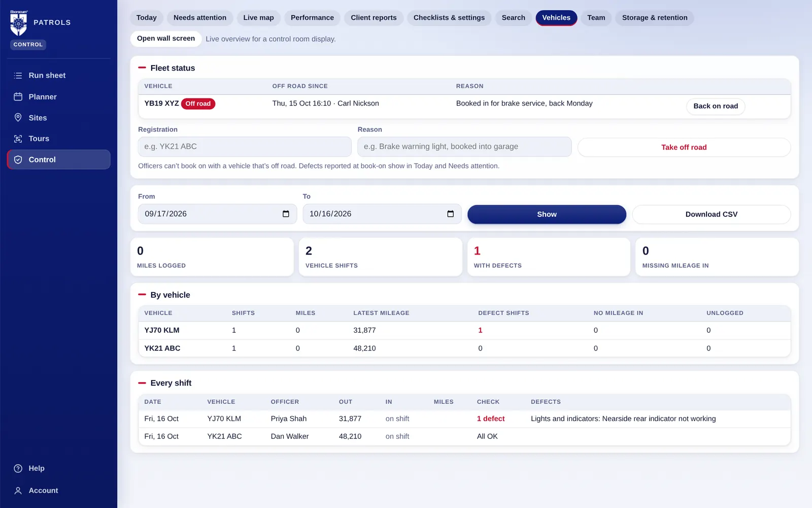The height and width of the screenshot is (508, 812).
Task: Go to the Performance tab
Action: tap(312, 18)
